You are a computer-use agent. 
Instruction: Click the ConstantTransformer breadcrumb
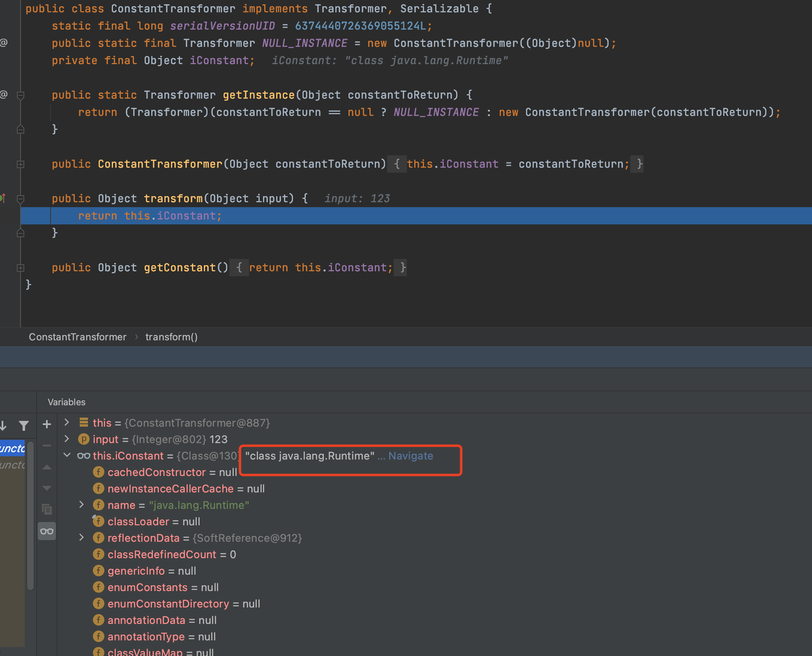78,337
